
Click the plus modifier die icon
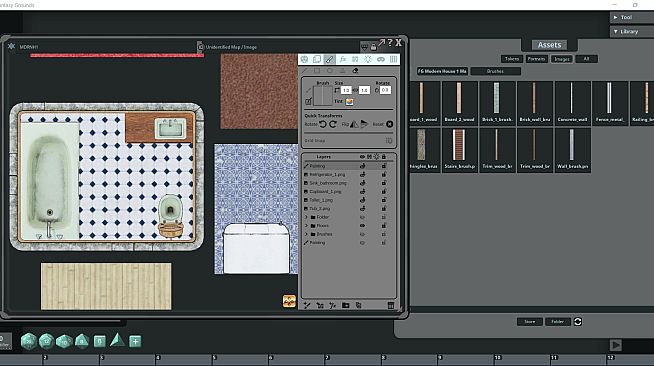tap(135, 341)
